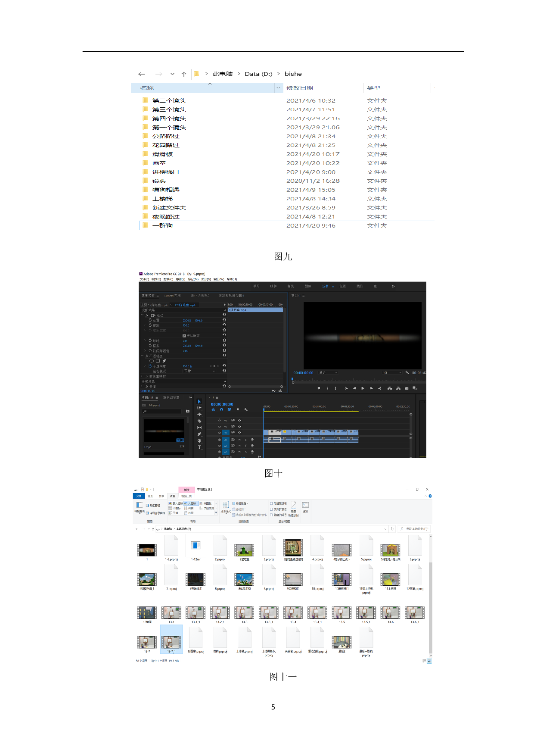Open the 文件(F) menu in Premiere

pyautogui.click(x=144, y=279)
